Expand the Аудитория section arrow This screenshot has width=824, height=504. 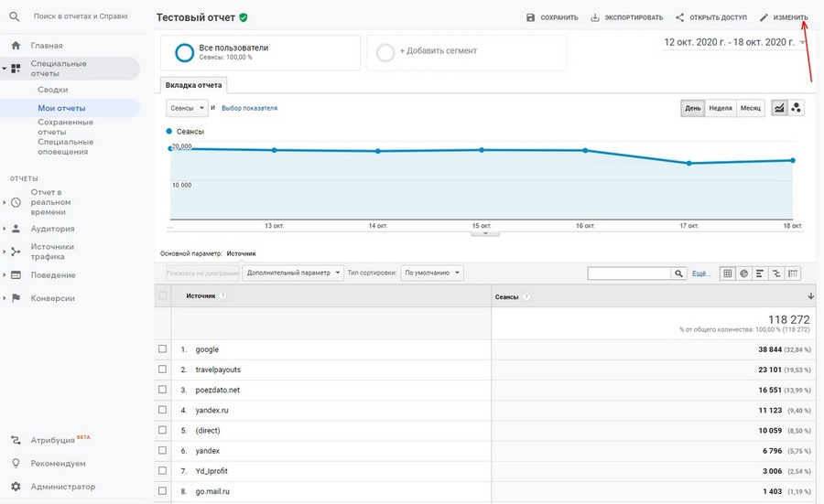click(5, 229)
